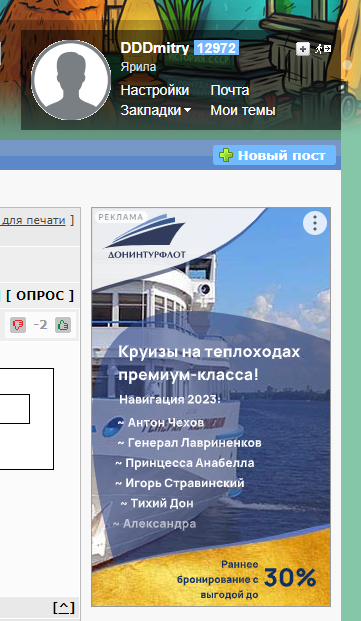Click the reputation badge 12972
The height and width of the screenshot is (621, 361).
[217, 48]
